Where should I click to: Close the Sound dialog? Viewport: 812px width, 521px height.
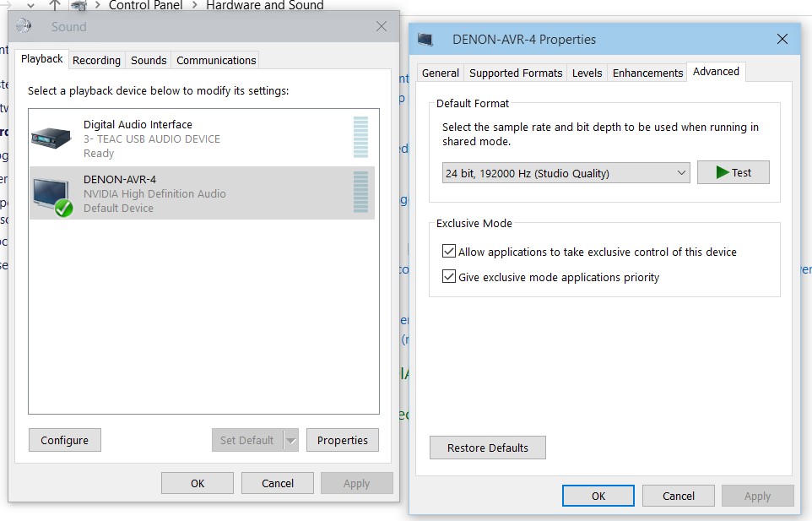tap(382, 26)
